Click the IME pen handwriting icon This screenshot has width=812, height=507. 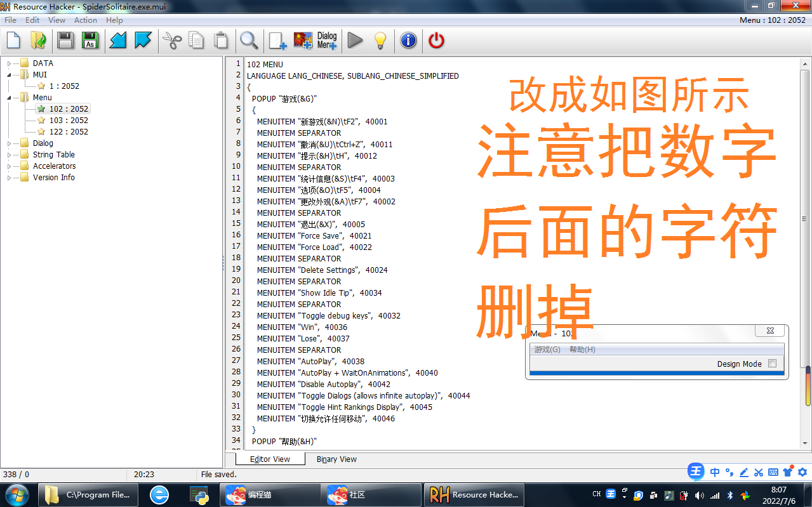click(x=744, y=472)
